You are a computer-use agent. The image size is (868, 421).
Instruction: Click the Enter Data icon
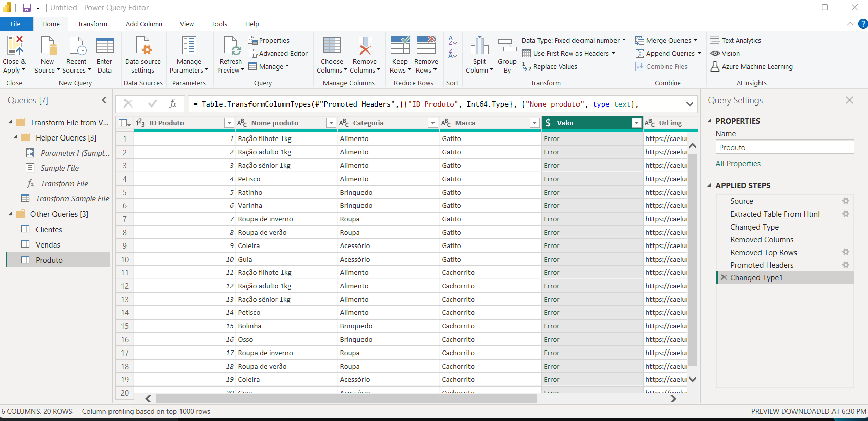point(104,46)
